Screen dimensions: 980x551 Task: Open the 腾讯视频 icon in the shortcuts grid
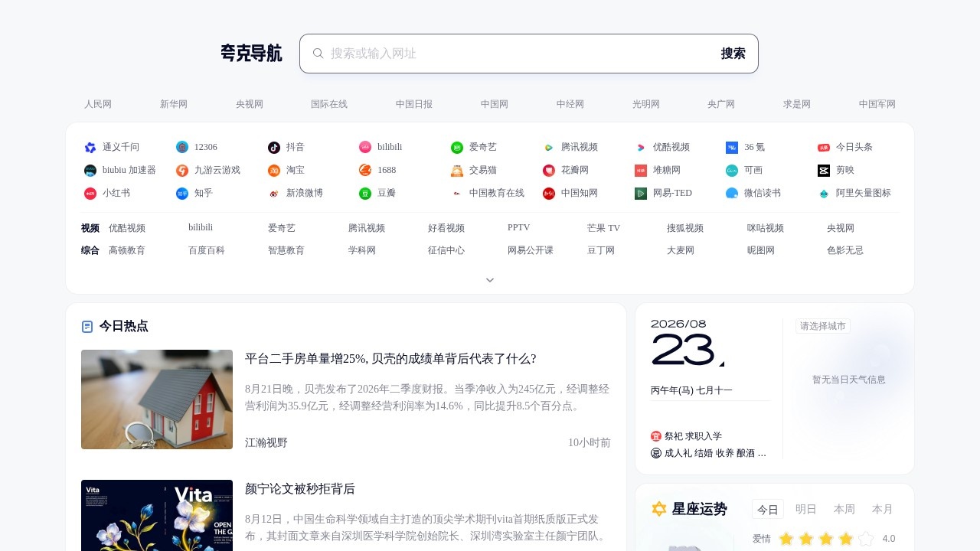point(549,147)
